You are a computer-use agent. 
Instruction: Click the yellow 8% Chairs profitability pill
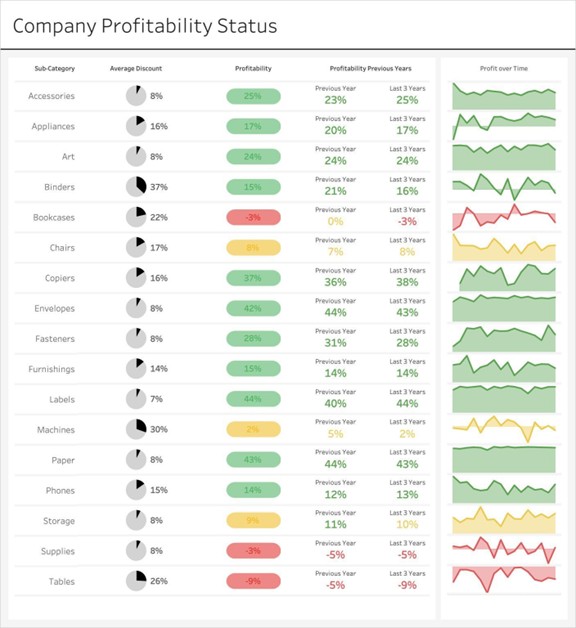pos(253,248)
